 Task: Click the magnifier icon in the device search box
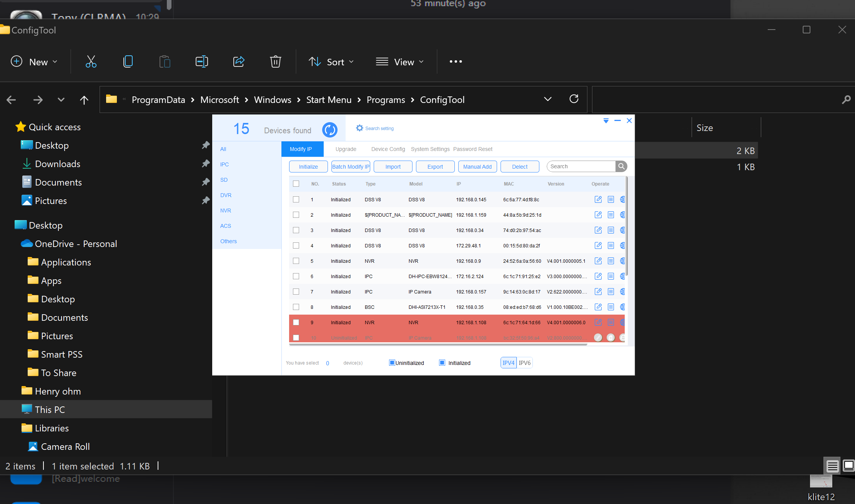click(621, 166)
